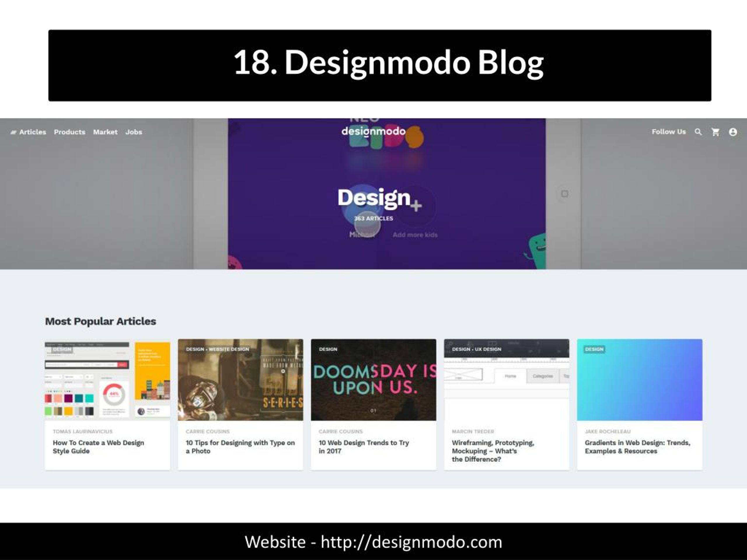The height and width of the screenshot is (560, 747).
Task: Click the DESIGN · WEBSITE DESIGN tag
Action: click(x=217, y=349)
